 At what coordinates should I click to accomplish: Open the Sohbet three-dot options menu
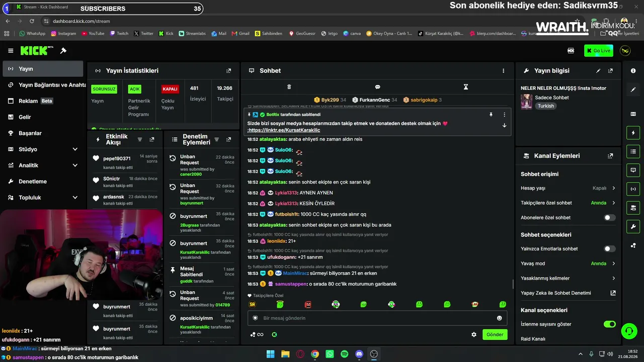point(503,71)
